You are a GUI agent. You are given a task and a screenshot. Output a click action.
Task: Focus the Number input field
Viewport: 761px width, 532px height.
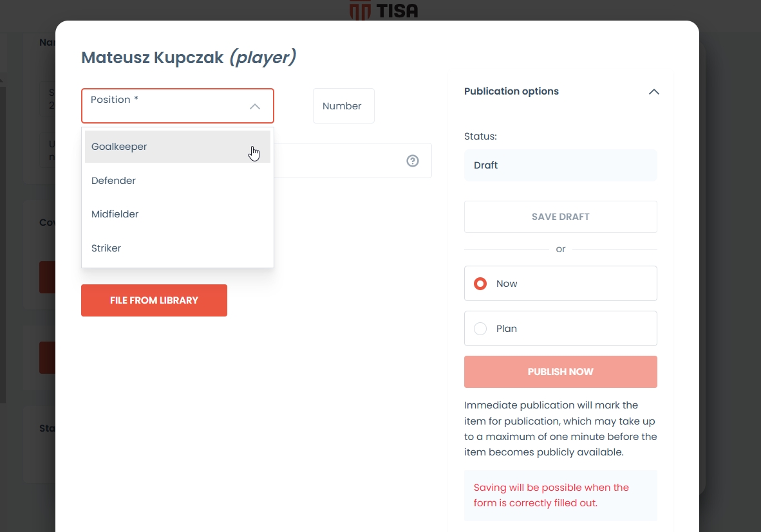[343, 106]
